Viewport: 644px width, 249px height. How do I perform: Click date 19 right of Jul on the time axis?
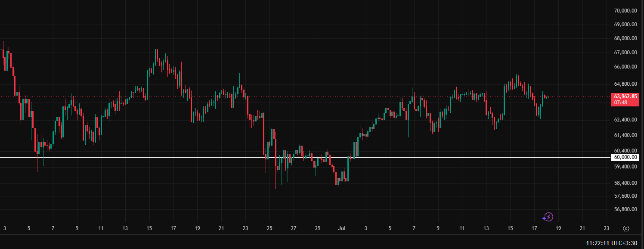(x=558, y=229)
